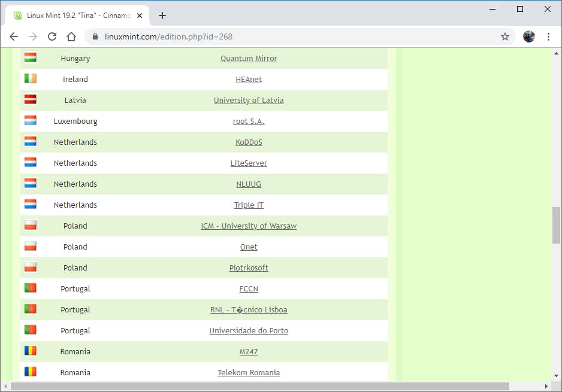Open the home page icon
The height and width of the screenshot is (392, 562).
click(71, 37)
